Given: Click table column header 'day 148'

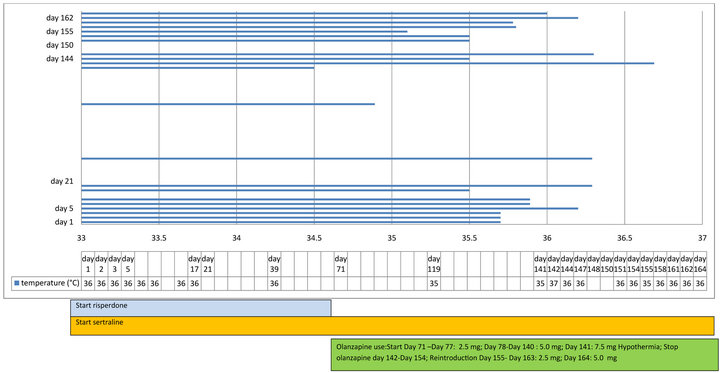Looking at the screenshot, I should coord(593,264).
